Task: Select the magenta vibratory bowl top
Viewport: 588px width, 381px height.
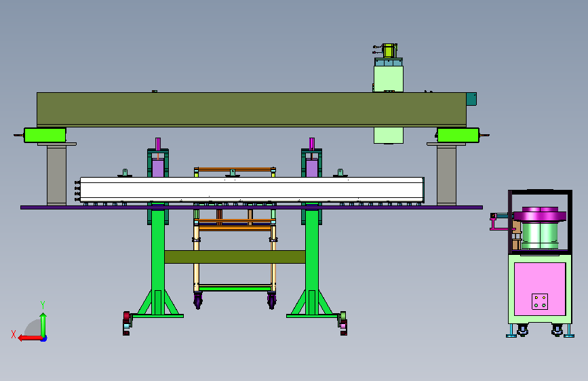Action: 540,214
